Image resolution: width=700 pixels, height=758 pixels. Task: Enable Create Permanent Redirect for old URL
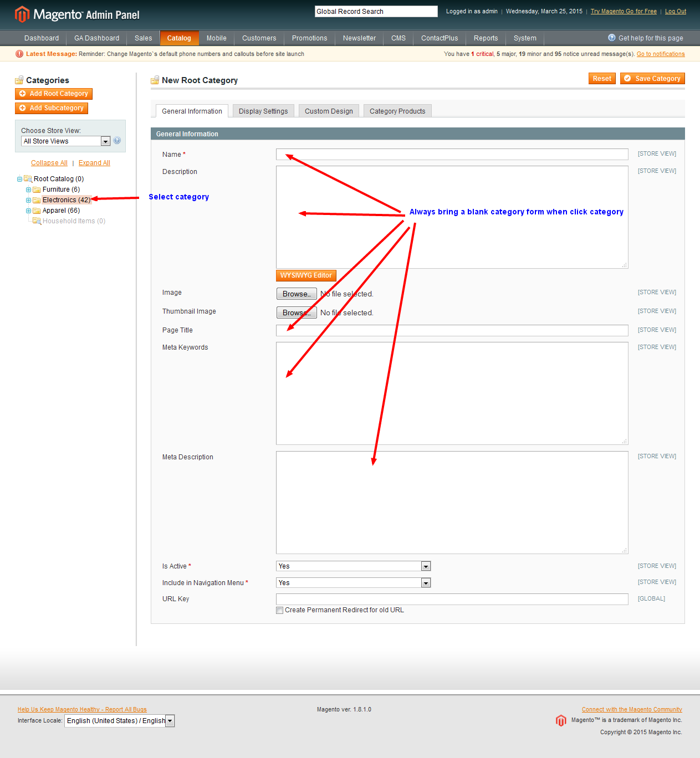tap(279, 610)
